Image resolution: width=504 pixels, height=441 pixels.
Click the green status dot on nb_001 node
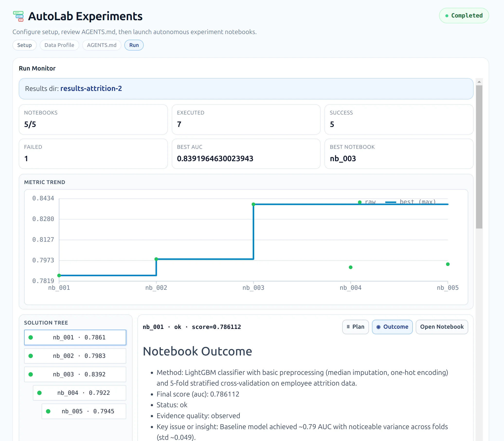[31, 337]
